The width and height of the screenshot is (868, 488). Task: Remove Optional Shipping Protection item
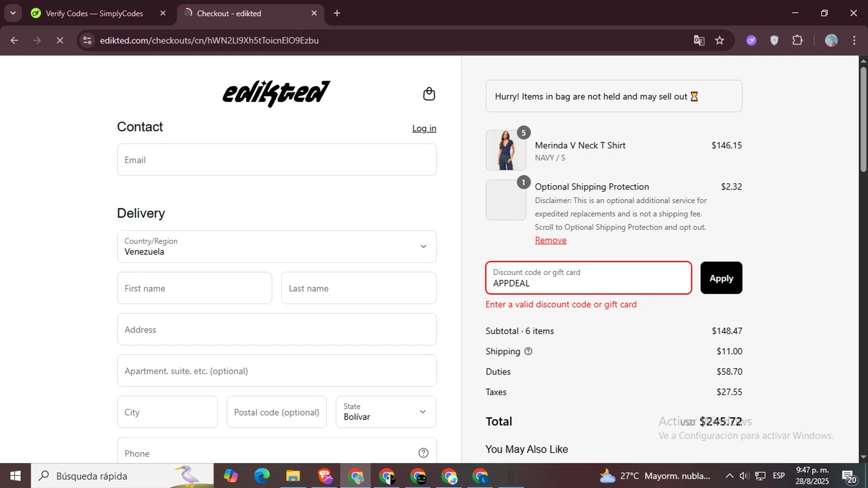[x=550, y=240]
